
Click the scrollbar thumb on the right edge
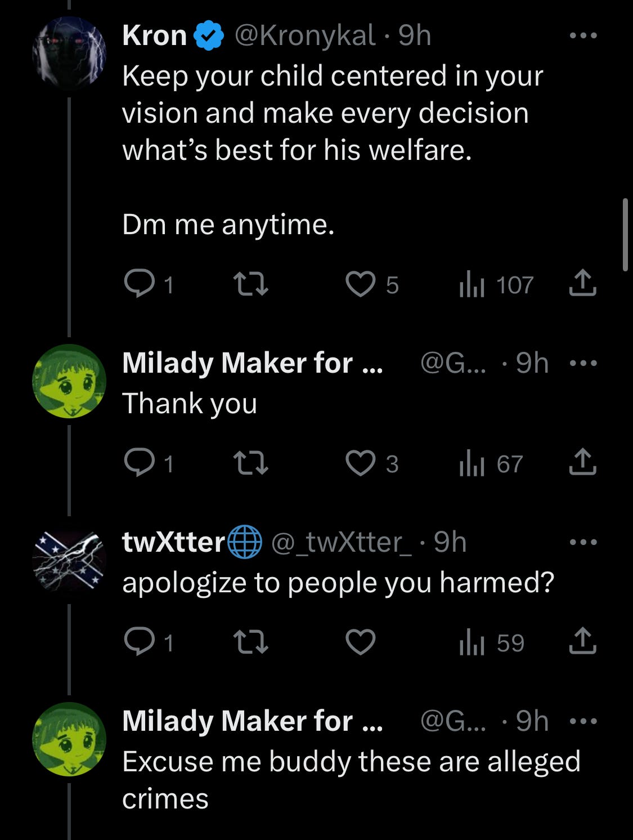pyautogui.click(x=626, y=235)
